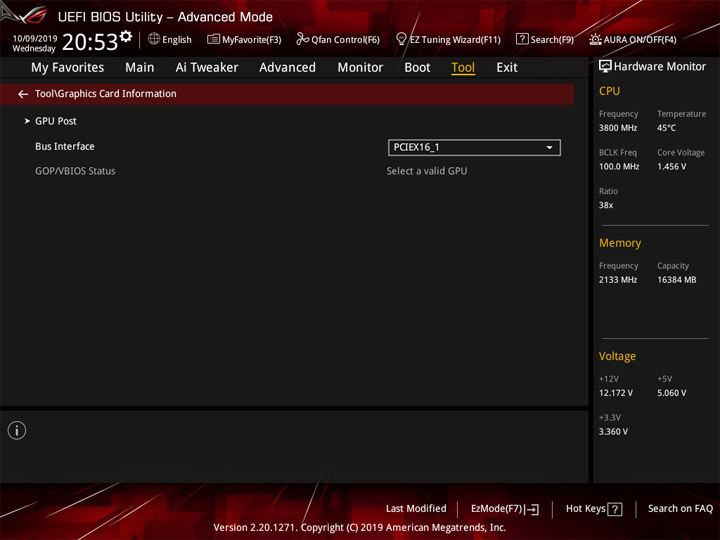
Task: Open the Exit tab
Action: click(x=507, y=68)
